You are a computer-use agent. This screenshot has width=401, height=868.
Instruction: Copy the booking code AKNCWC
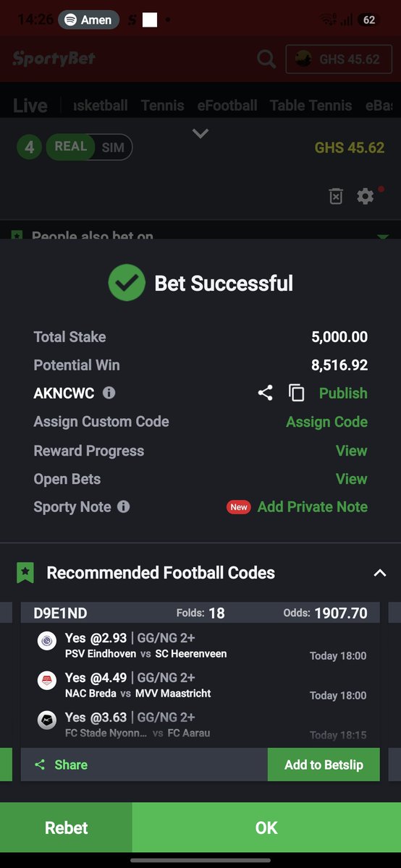(x=297, y=393)
